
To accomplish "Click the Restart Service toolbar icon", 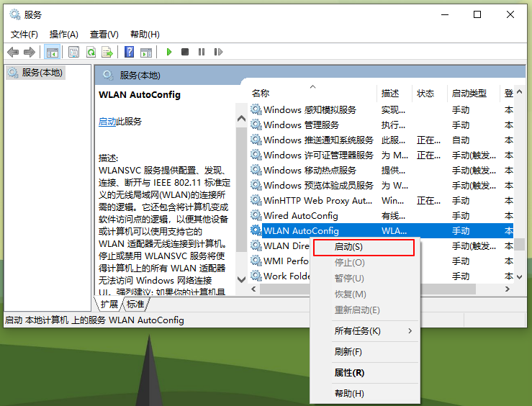I will (217, 52).
